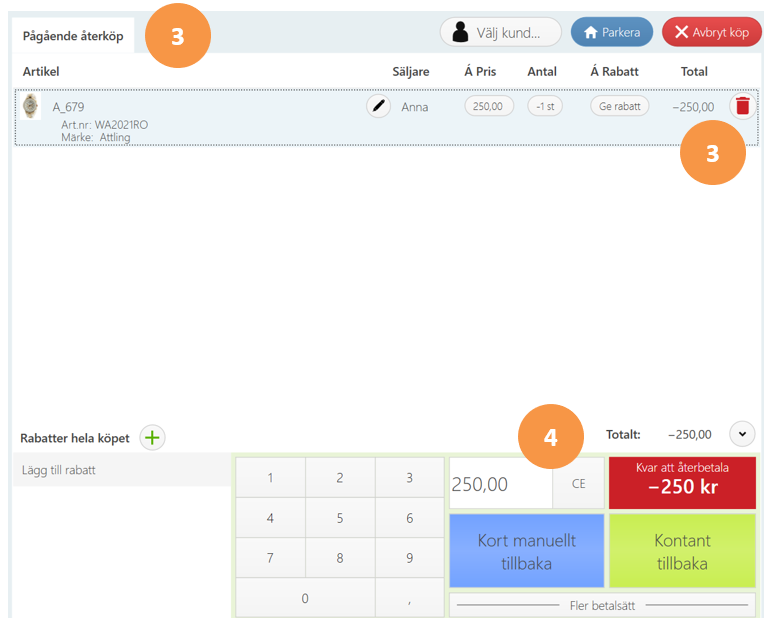The height and width of the screenshot is (628, 765).
Task: Click the Märke: Attling text
Action: point(96,138)
